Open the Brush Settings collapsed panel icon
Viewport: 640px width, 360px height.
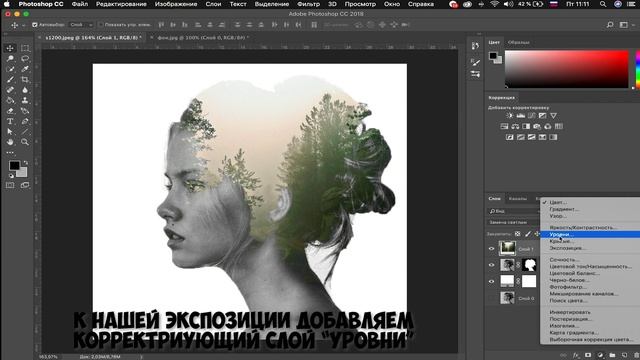pos(475,62)
